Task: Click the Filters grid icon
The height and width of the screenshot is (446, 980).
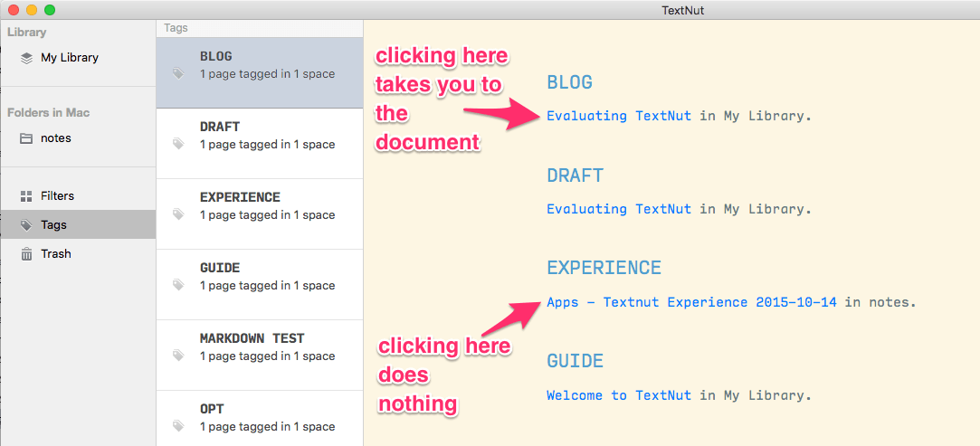Action: [x=25, y=196]
